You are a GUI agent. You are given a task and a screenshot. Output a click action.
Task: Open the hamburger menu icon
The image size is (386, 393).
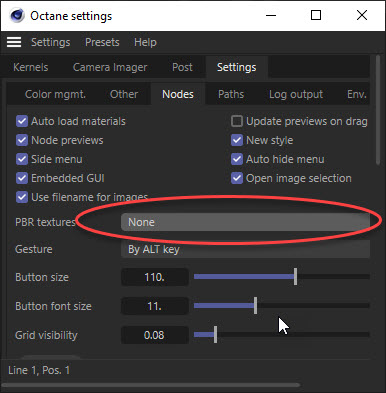tap(14, 42)
